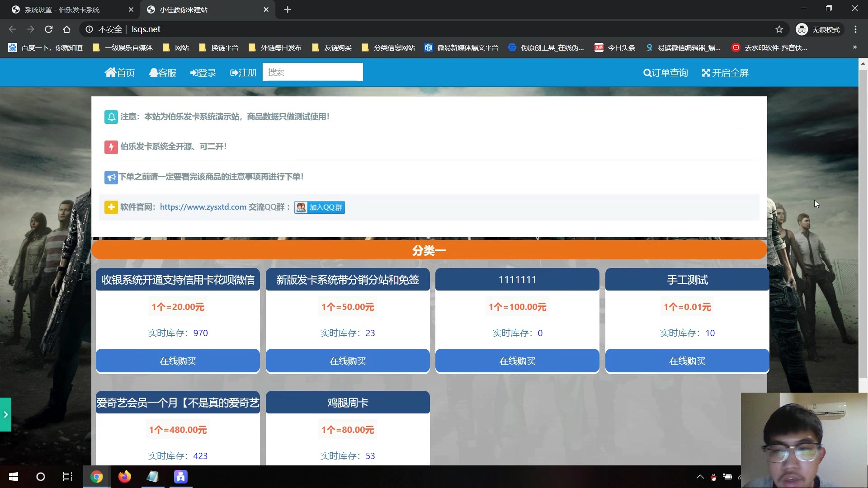Bookmark this page with star icon
Screen dimensions: 868x488
[x=779, y=29]
